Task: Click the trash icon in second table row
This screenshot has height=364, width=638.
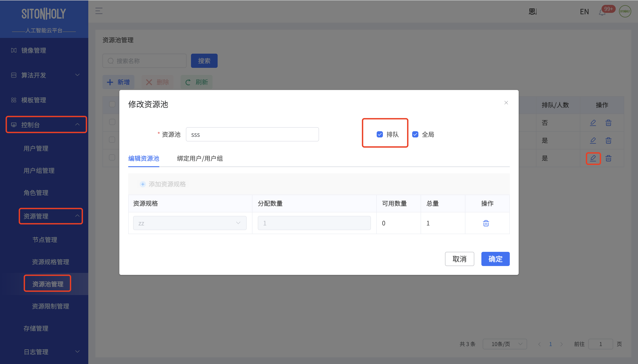Action: (608, 141)
